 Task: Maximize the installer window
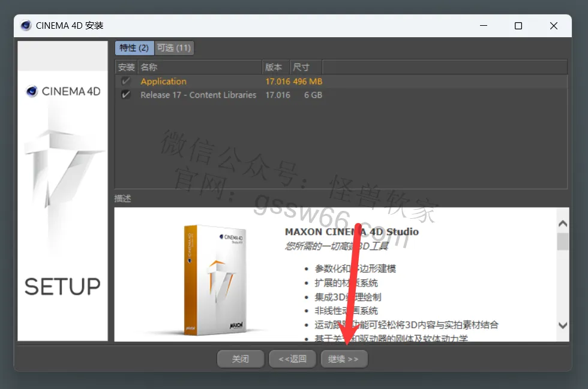(518, 26)
